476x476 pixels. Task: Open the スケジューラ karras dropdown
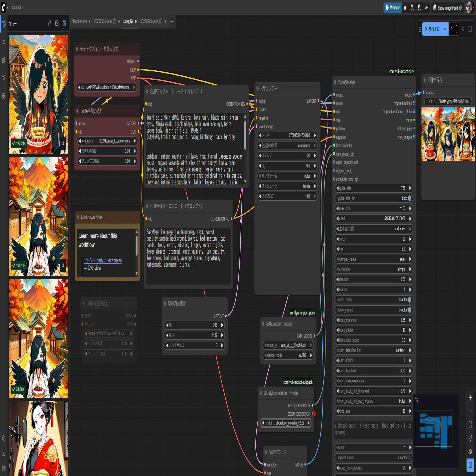click(287, 186)
